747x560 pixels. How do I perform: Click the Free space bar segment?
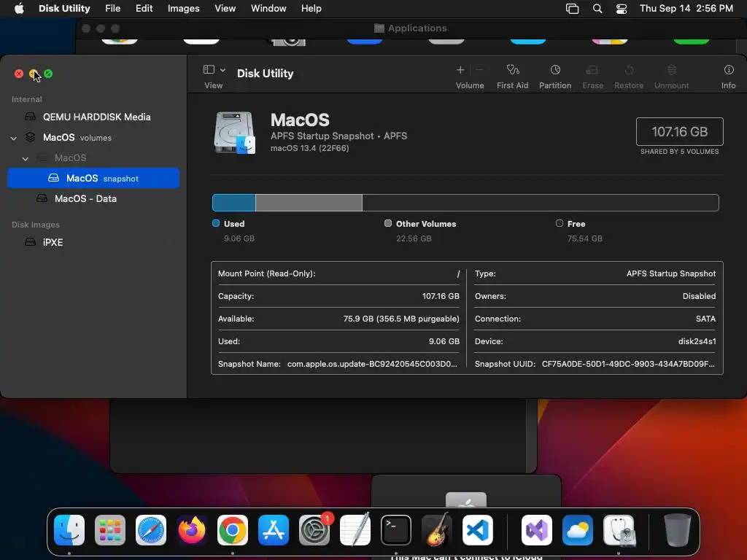541,203
